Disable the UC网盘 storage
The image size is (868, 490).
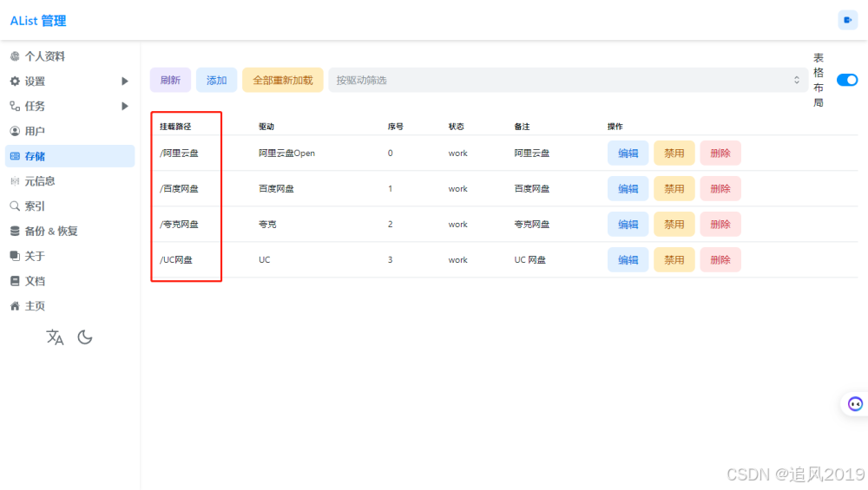(674, 260)
